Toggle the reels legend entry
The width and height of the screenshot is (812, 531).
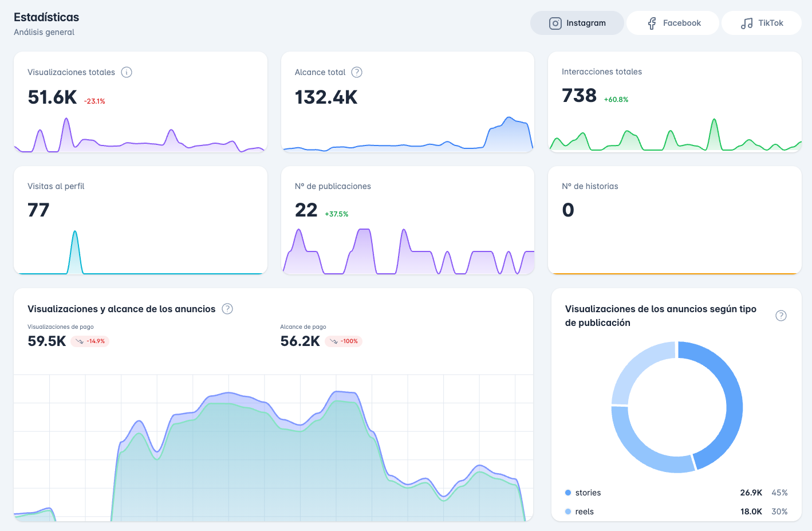pyautogui.click(x=584, y=512)
